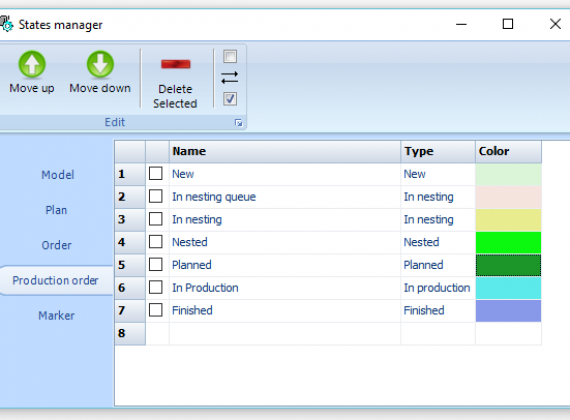Click the type cell "New" in row 1
The height and width of the screenshot is (420, 570).
(x=438, y=174)
